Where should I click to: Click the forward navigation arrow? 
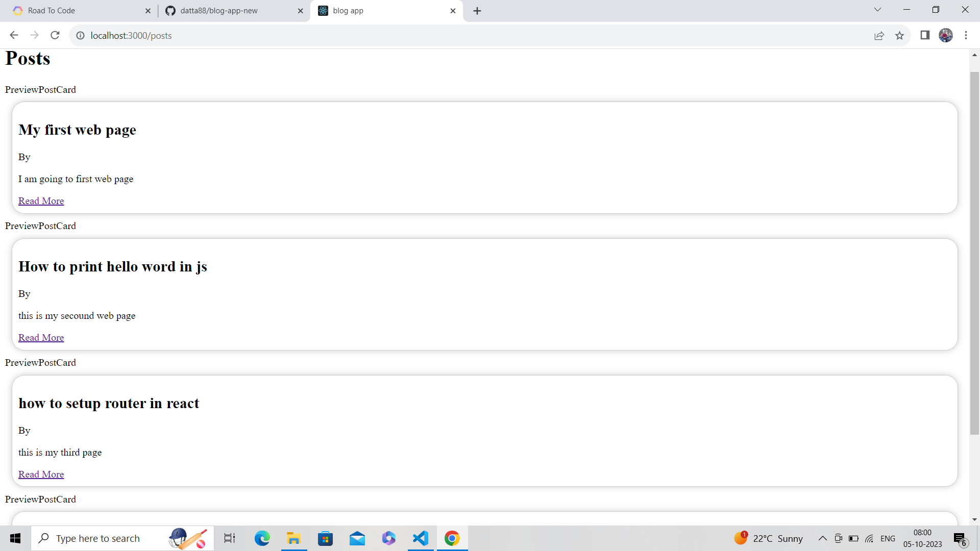[34, 35]
